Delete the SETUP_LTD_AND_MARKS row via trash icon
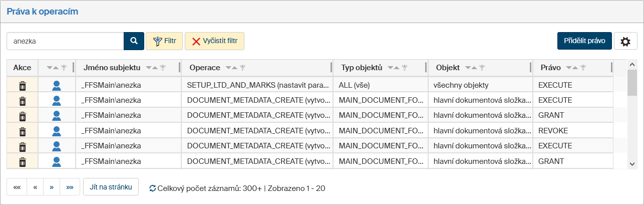The width and height of the screenshot is (644, 205). (x=22, y=85)
